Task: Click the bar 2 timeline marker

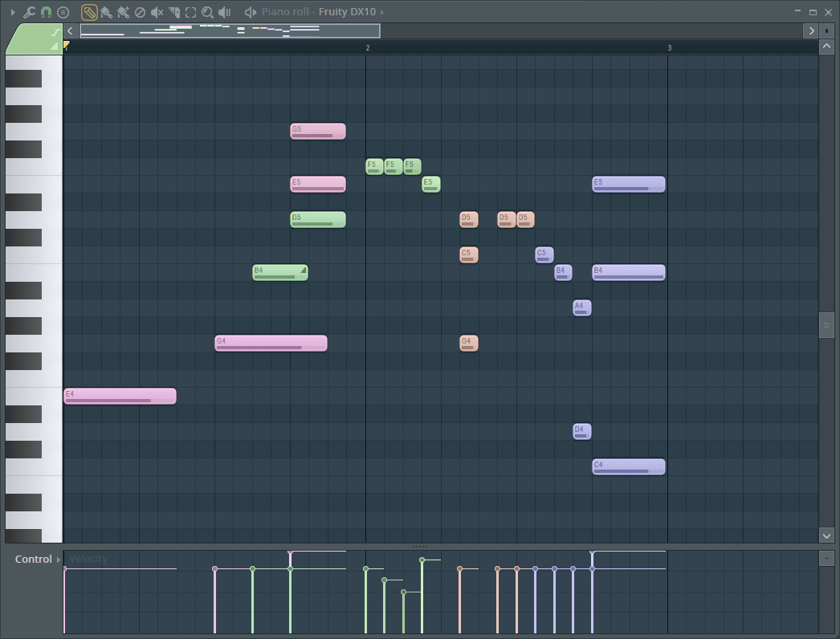Action: click(367, 48)
